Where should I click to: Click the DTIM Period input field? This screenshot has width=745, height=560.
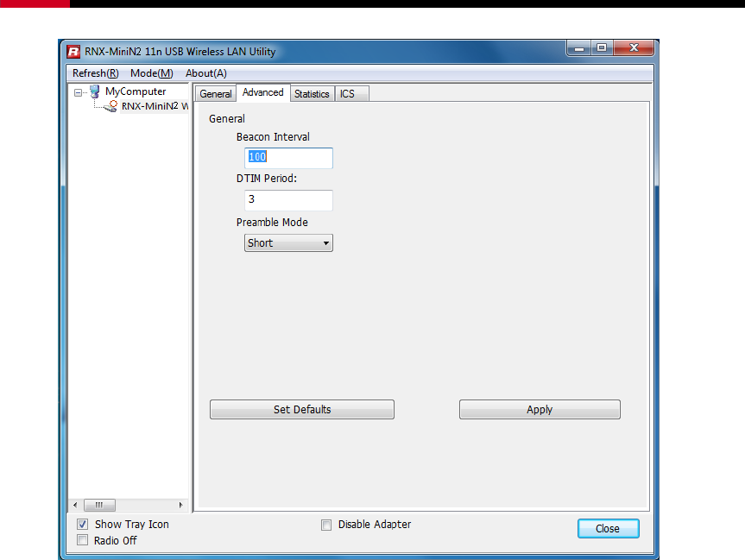288,200
